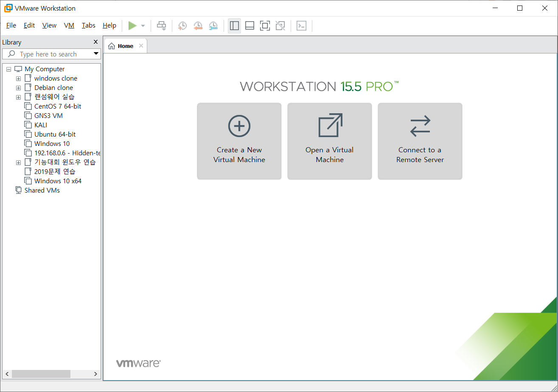Click the My Computer monitor icon

18,69
